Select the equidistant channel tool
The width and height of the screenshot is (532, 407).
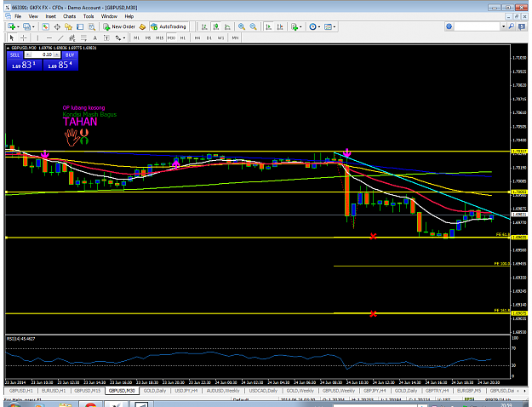click(x=72, y=37)
